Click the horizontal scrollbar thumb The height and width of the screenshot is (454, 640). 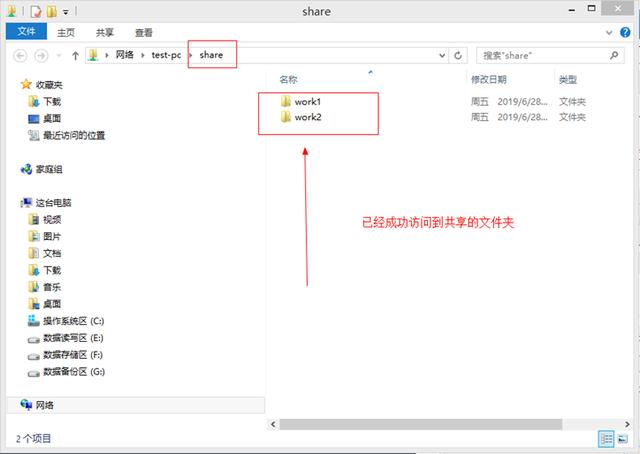click(x=421, y=424)
